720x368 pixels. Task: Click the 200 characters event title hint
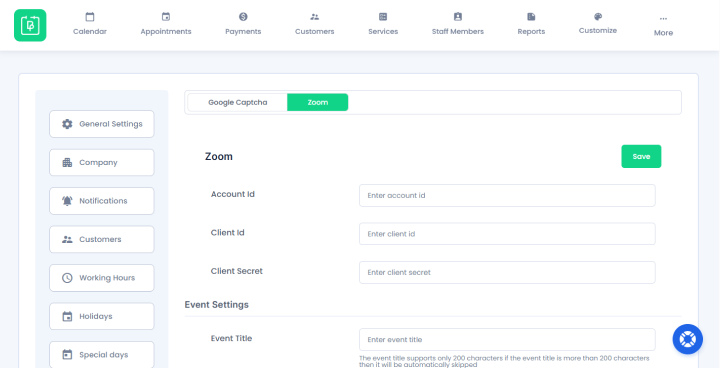pyautogui.click(x=504, y=361)
